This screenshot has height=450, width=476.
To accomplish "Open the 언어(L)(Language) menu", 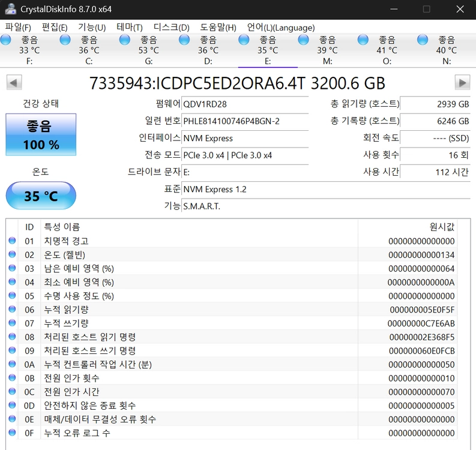I will [x=281, y=28].
